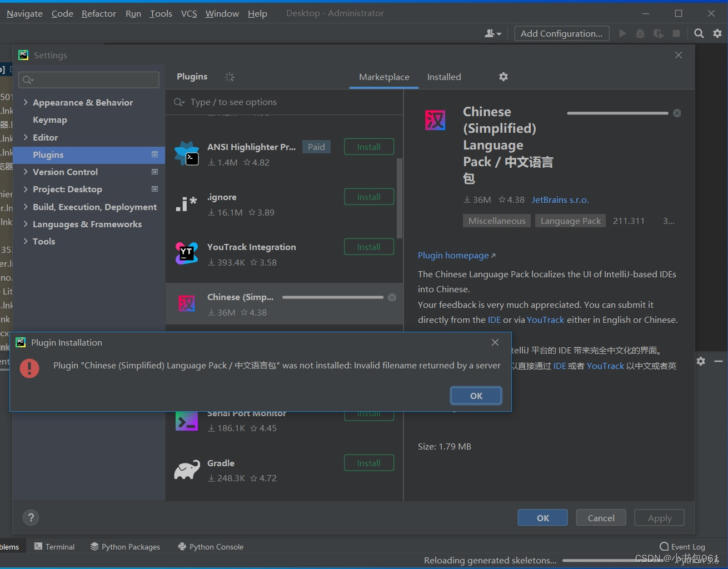Click the Serial Port Monitor icon

click(x=187, y=421)
